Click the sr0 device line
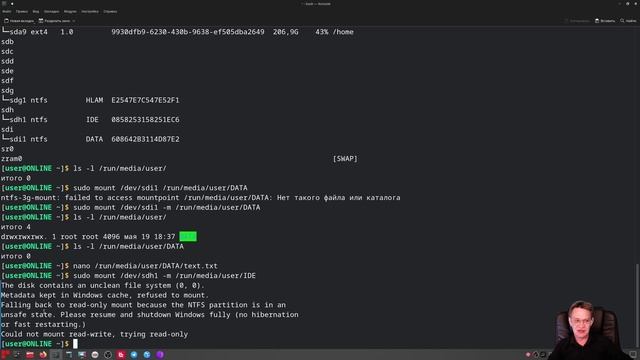 click(7, 149)
